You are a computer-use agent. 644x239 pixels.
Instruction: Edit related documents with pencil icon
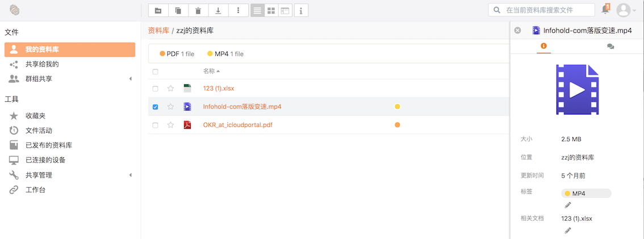567,230
